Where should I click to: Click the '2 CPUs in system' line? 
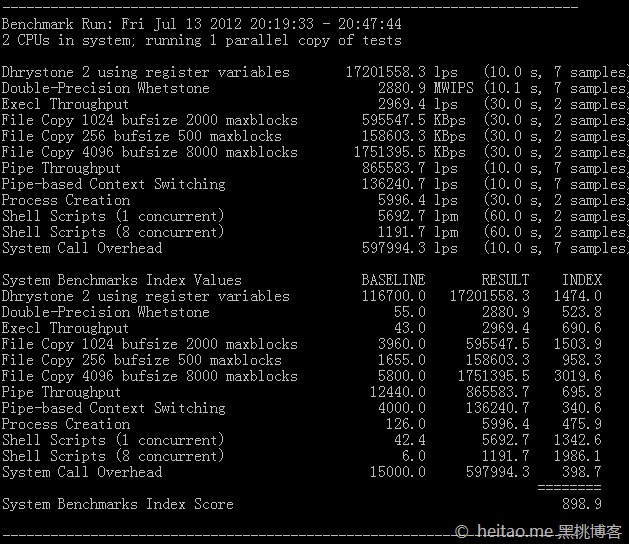(201, 40)
